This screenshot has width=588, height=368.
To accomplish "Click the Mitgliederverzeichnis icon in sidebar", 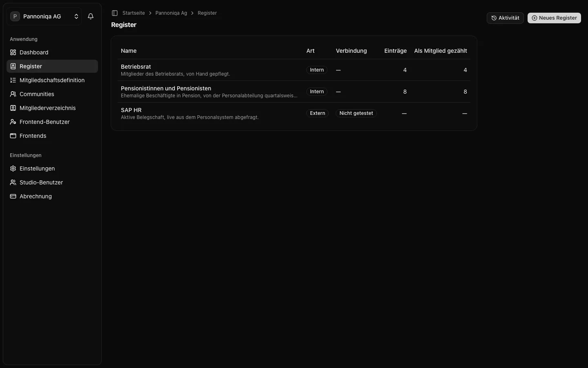I will pos(13,108).
